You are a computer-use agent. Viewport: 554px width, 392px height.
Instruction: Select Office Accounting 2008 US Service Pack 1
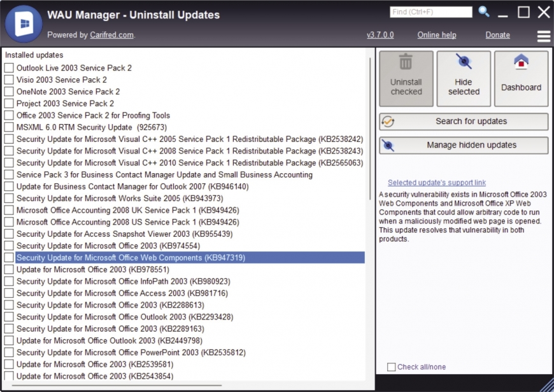[x=128, y=222]
